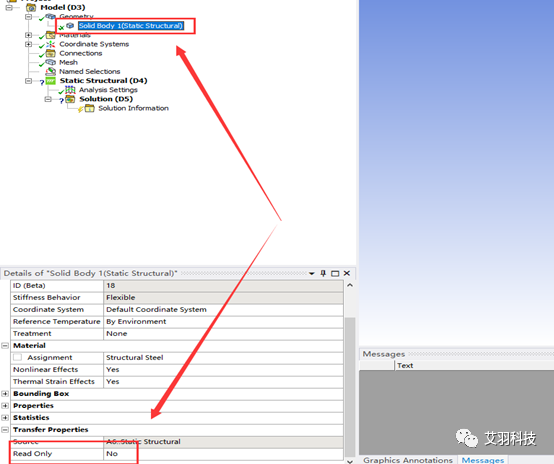Image resolution: width=554 pixels, height=464 pixels.
Task: Click the Read Only value field
Action: (223, 454)
